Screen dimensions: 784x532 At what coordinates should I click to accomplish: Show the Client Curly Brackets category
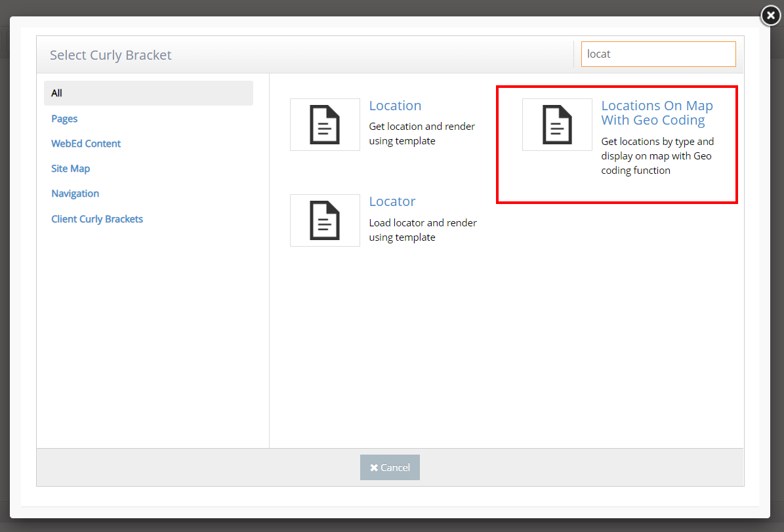coord(97,219)
